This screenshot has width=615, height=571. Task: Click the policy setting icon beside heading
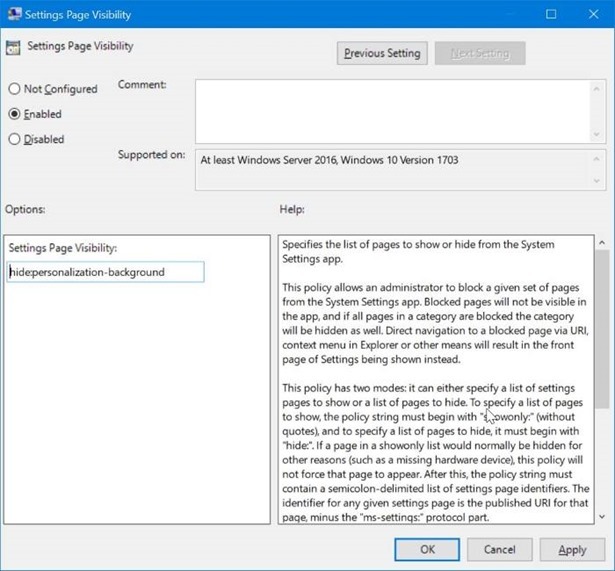[13, 47]
